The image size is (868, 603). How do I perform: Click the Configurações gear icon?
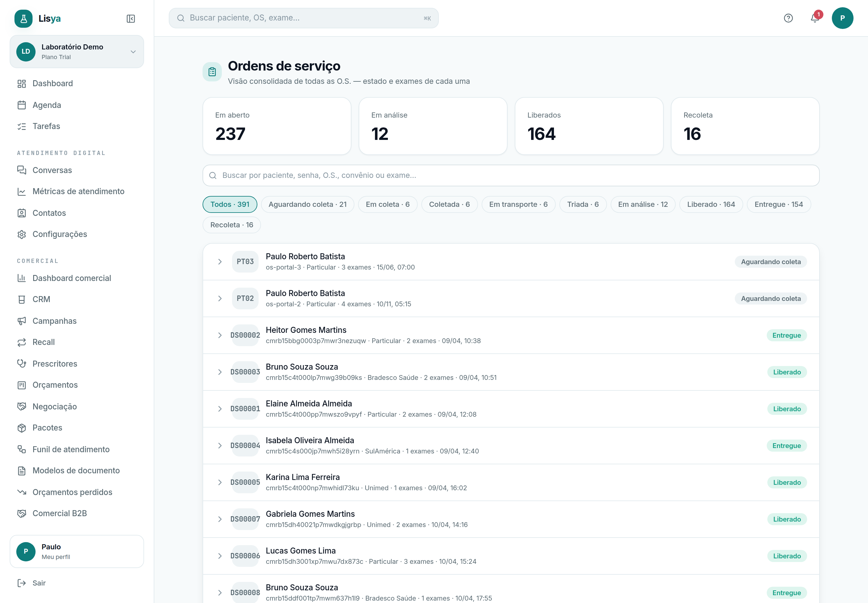click(x=21, y=234)
